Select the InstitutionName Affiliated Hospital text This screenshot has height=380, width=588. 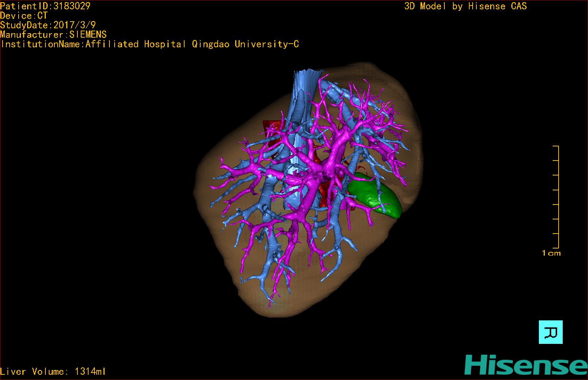tap(150, 44)
